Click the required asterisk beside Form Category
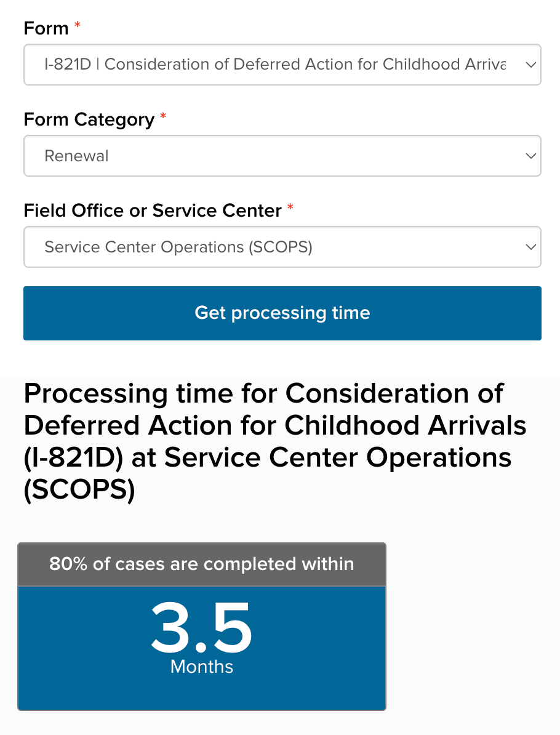Image resolution: width=560 pixels, height=735 pixels. pyautogui.click(x=163, y=117)
